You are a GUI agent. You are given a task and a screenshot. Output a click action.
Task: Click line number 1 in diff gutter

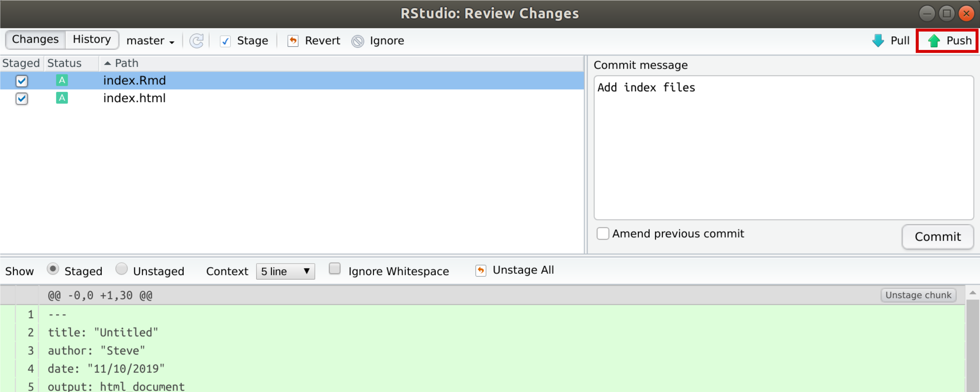pyautogui.click(x=31, y=315)
